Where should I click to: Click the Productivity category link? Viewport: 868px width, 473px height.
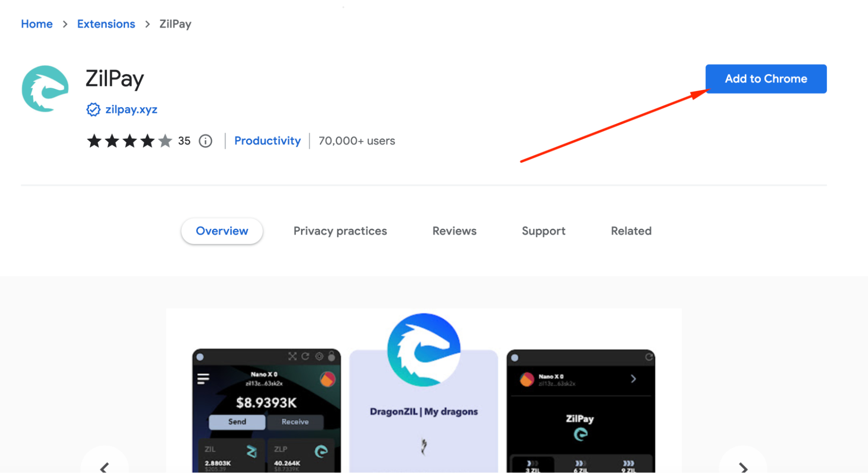click(267, 141)
